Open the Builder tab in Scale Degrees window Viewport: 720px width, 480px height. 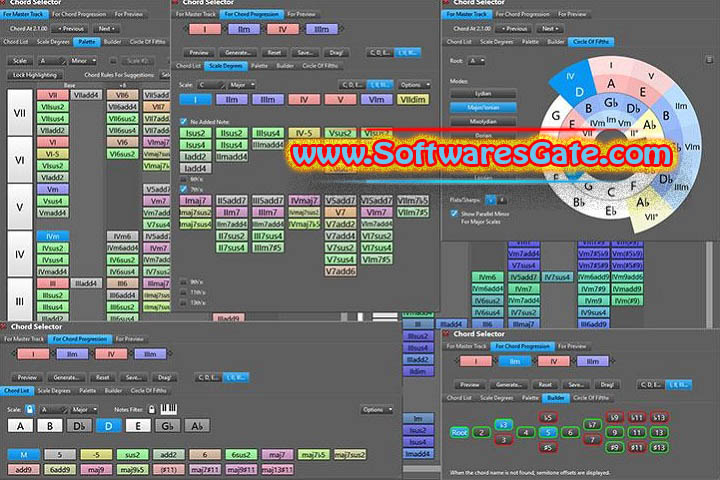coord(285,66)
